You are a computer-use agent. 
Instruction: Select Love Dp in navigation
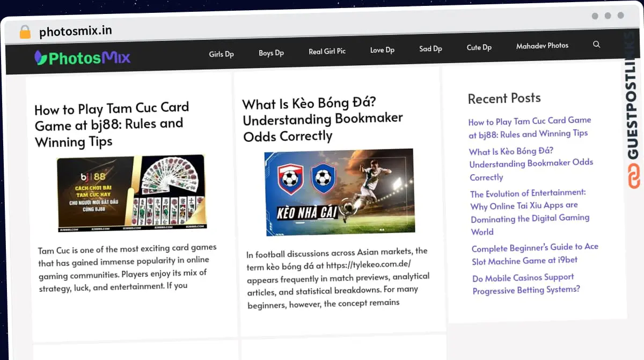pos(382,50)
